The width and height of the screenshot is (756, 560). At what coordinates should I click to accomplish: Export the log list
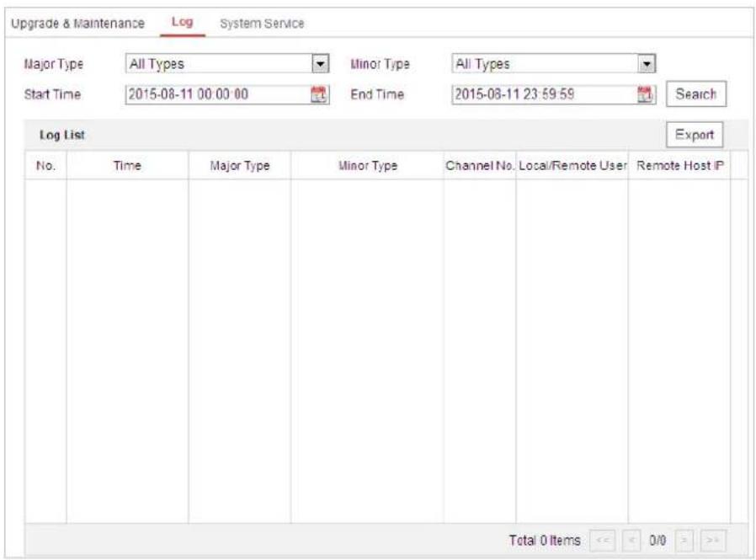pyautogui.click(x=695, y=135)
